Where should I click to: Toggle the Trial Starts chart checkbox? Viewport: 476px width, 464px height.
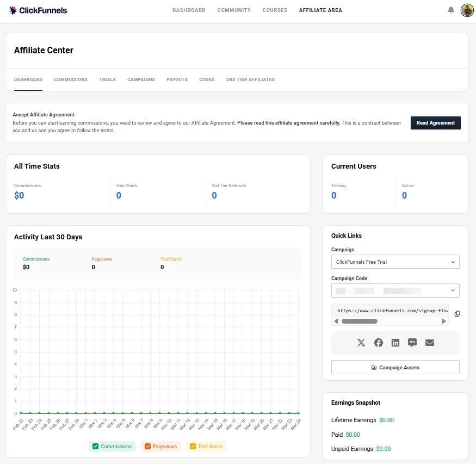click(x=193, y=447)
